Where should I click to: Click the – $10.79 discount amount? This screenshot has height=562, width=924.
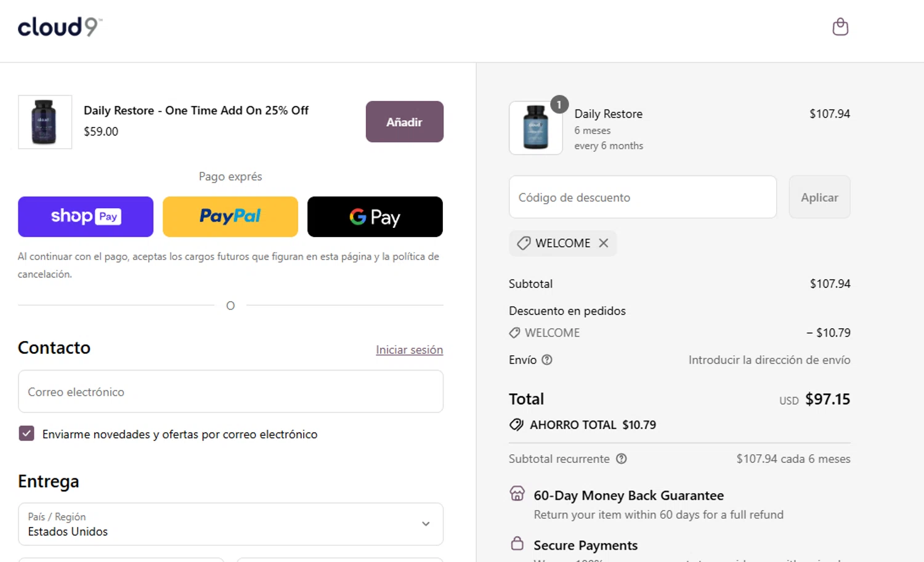pos(829,333)
